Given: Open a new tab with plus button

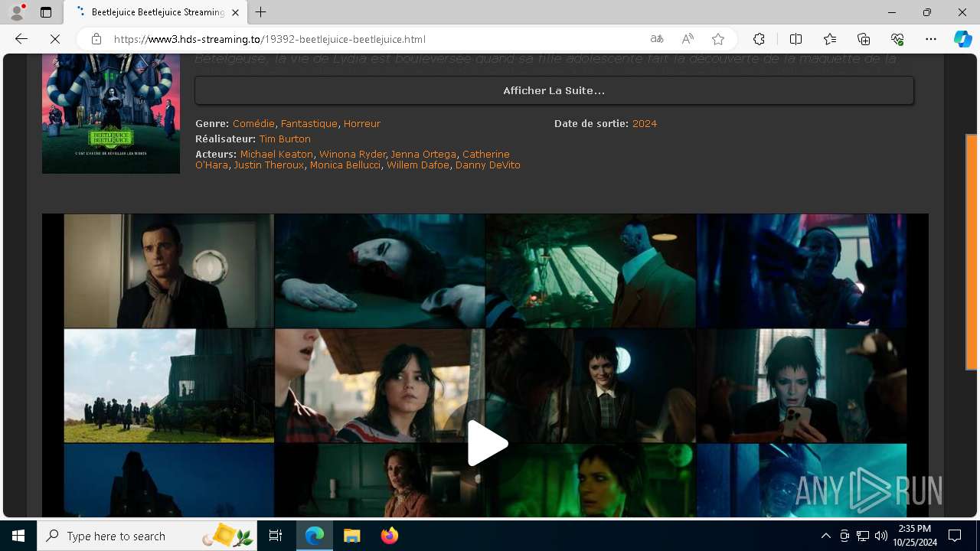Looking at the screenshot, I should pos(261,12).
